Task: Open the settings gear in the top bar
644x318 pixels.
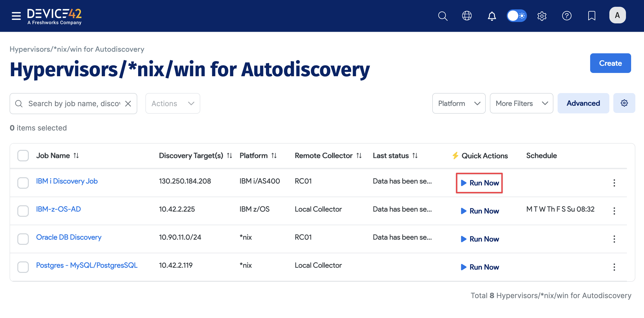Action: 542,16
